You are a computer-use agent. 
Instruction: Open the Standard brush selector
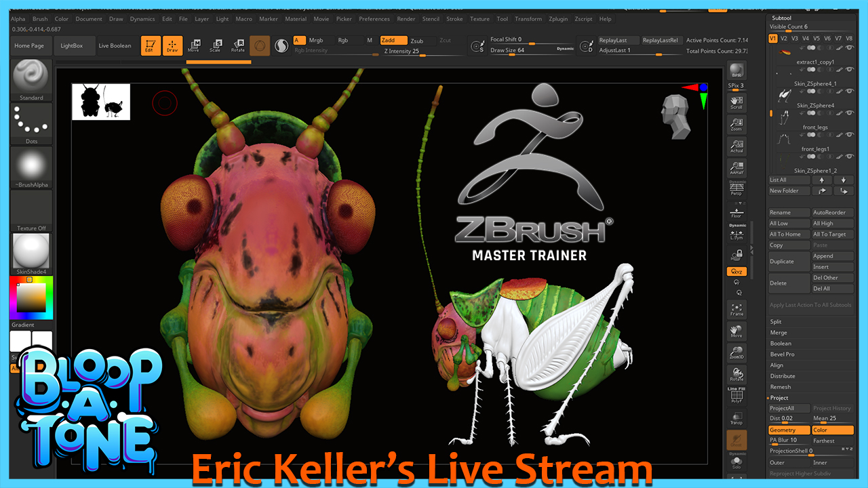[x=31, y=80]
